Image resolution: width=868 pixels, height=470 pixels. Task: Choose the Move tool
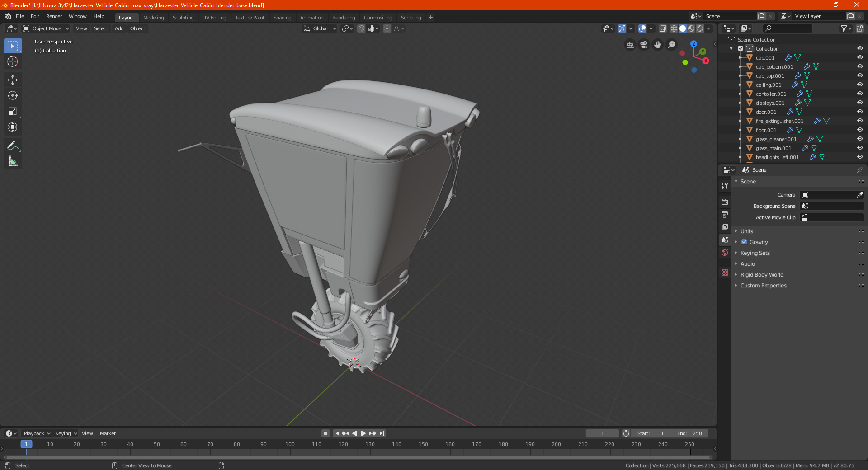[x=13, y=80]
